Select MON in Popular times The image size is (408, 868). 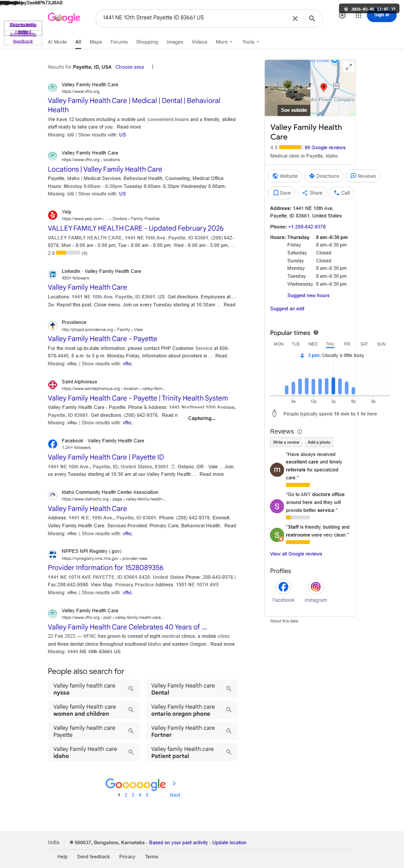click(278, 344)
